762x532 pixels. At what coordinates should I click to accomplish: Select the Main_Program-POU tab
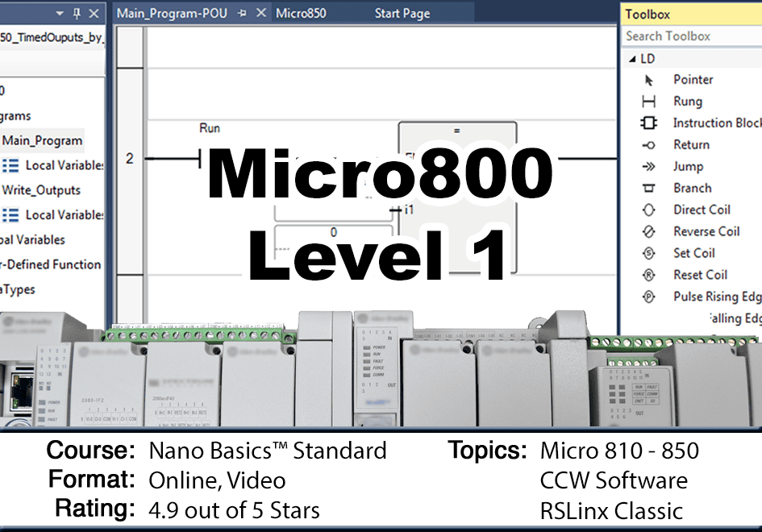[x=172, y=13]
